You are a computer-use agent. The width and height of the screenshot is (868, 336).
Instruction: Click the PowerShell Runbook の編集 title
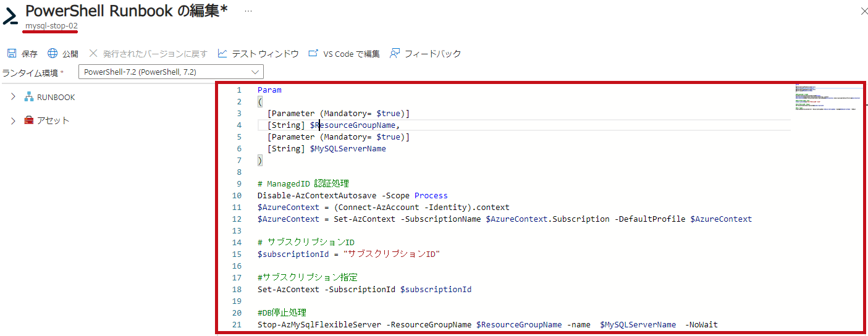click(126, 10)
